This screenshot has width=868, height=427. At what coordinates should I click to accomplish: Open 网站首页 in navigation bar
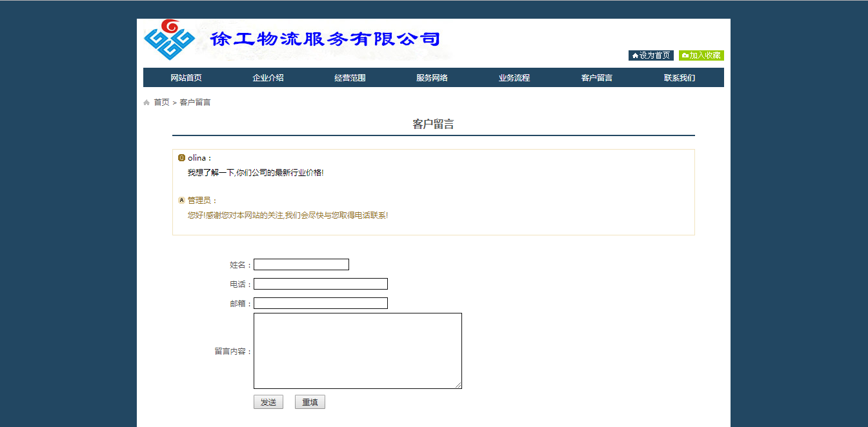click(186, 78)
